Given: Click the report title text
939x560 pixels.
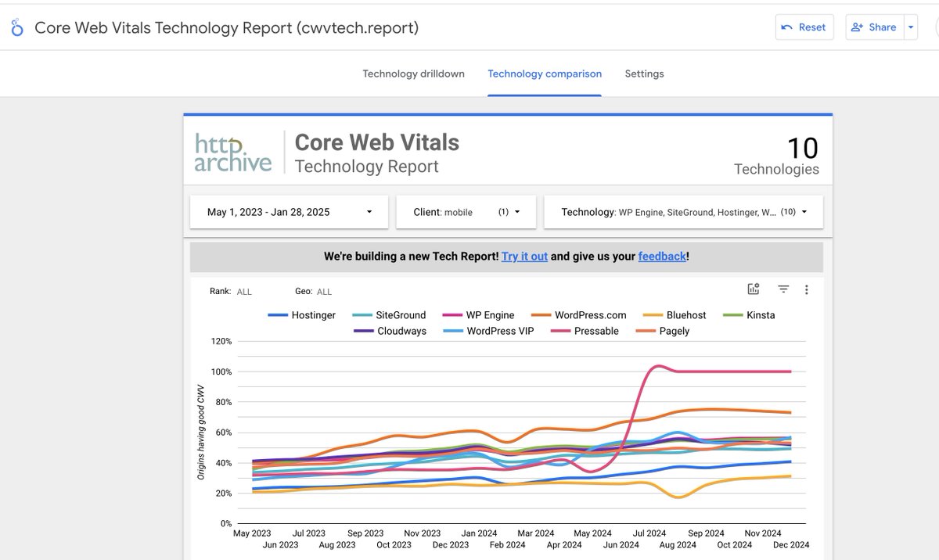Looking at the screenshot, I should point(227,27).
